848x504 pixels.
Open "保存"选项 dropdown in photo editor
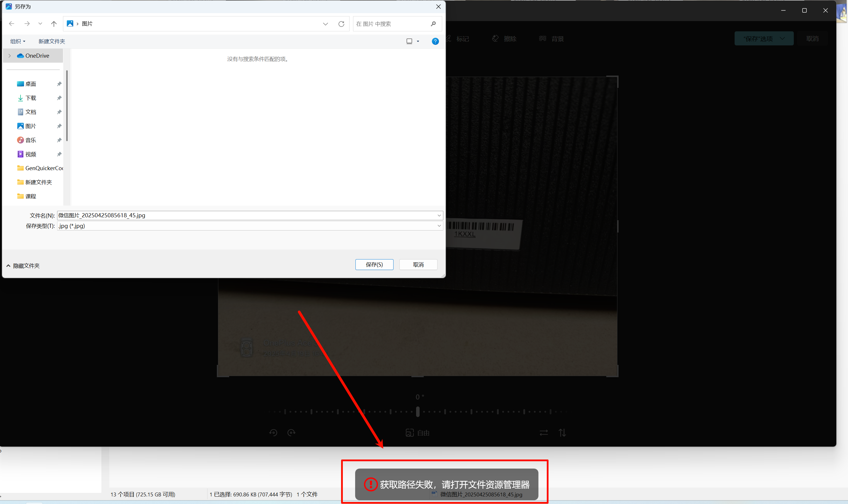pos(764,39)
